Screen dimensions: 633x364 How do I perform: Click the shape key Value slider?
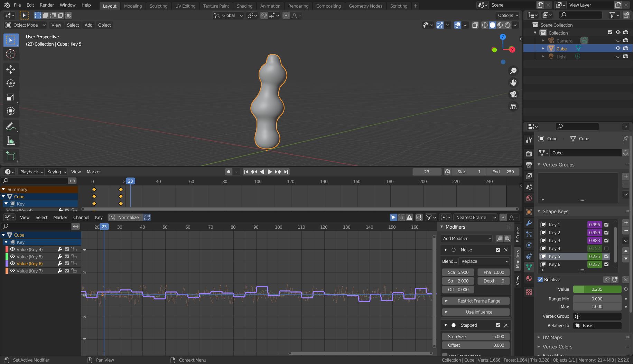click(597, 289)
